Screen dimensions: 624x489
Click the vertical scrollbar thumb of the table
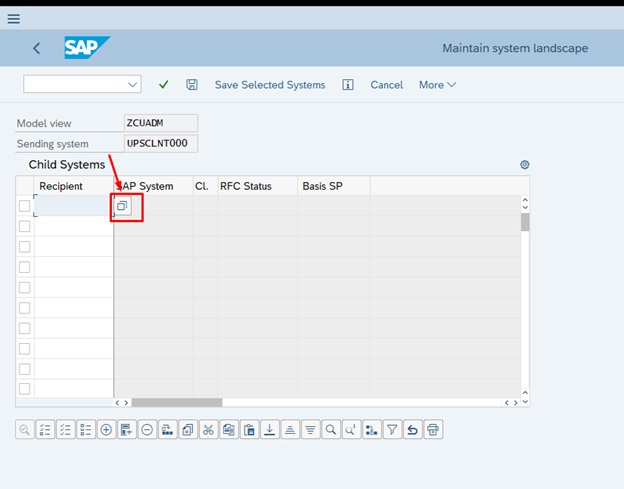(x=525, y=222)
